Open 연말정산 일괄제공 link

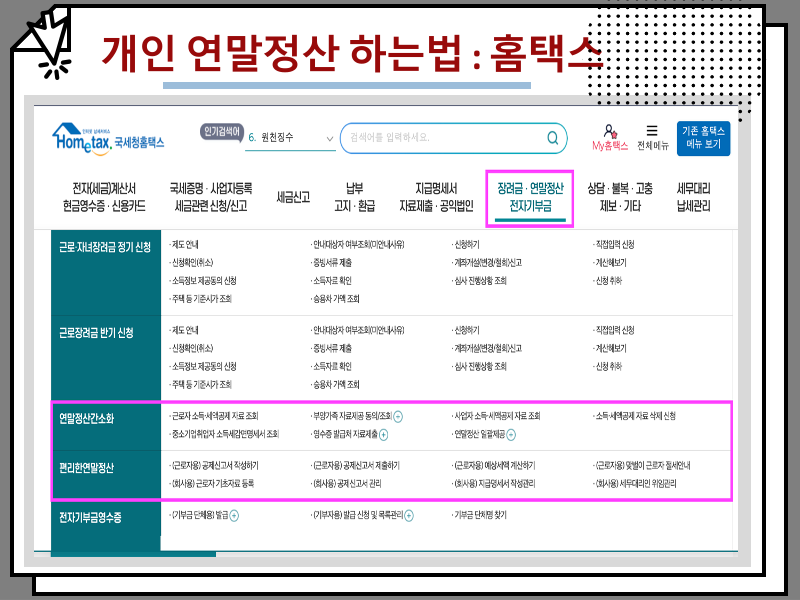click(479, 434)
